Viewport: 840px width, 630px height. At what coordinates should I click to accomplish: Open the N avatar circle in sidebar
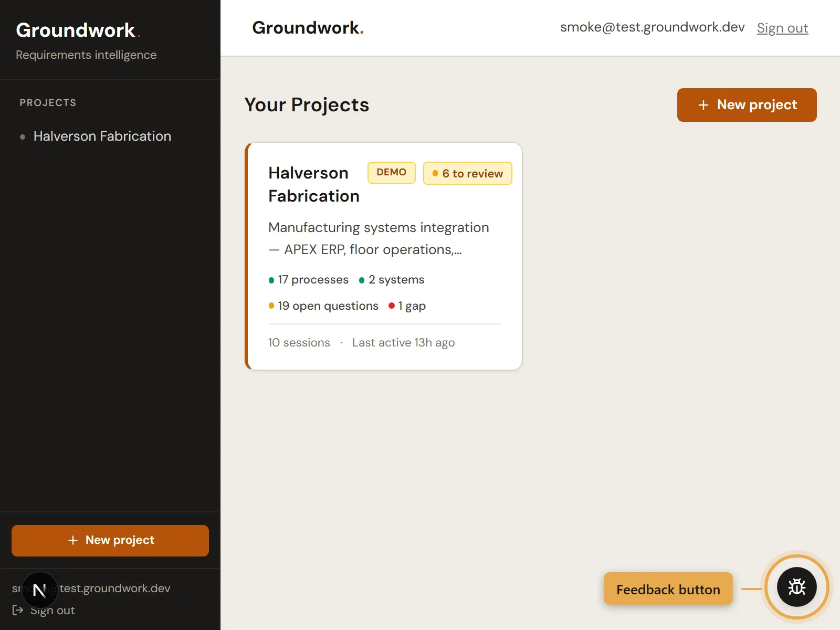click(39, 589)
